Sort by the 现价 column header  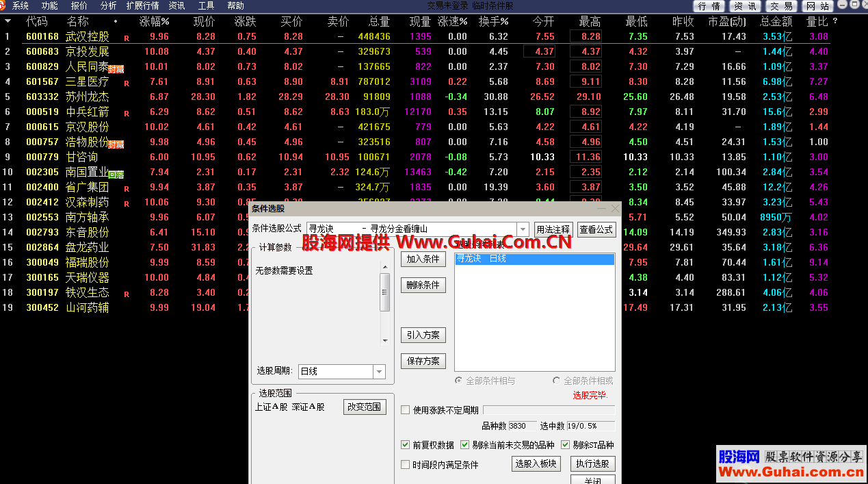point(204,22)
